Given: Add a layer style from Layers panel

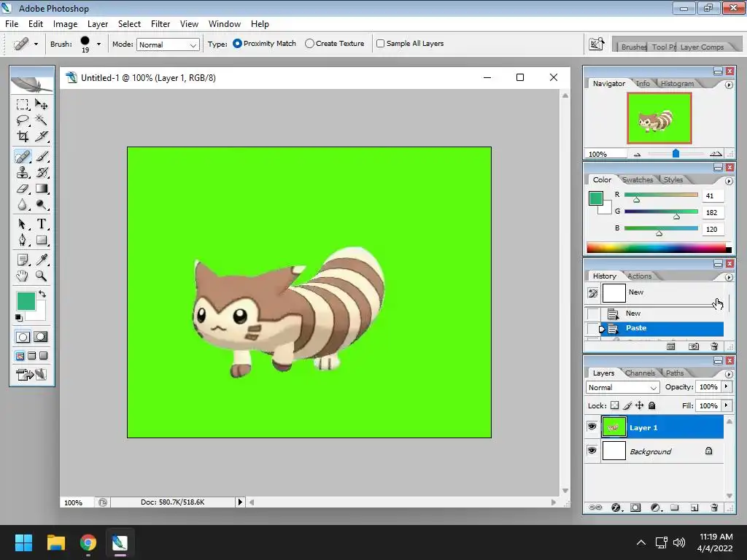Looking at the screenshot, I should coord(616,507).
